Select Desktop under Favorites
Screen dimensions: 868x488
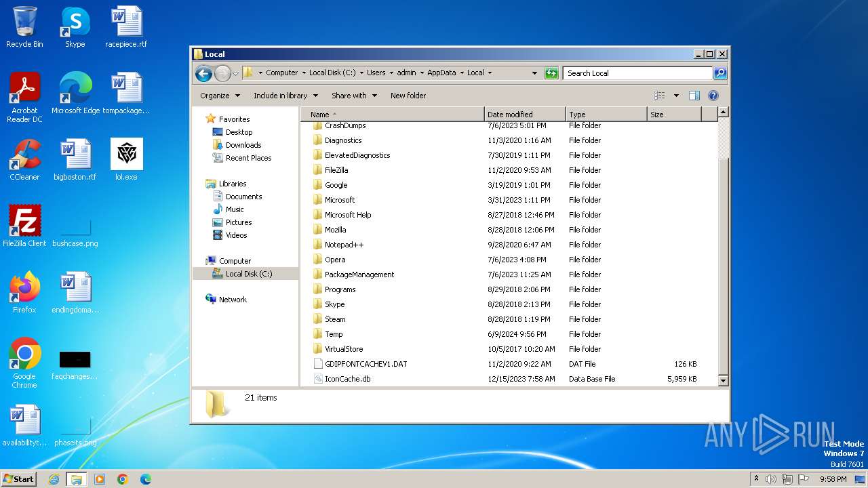coord(239,132)
